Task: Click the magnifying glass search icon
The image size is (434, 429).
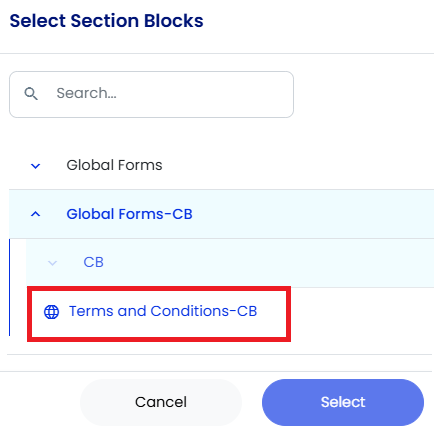Action: pyautogui.click(x=31, y=94)
